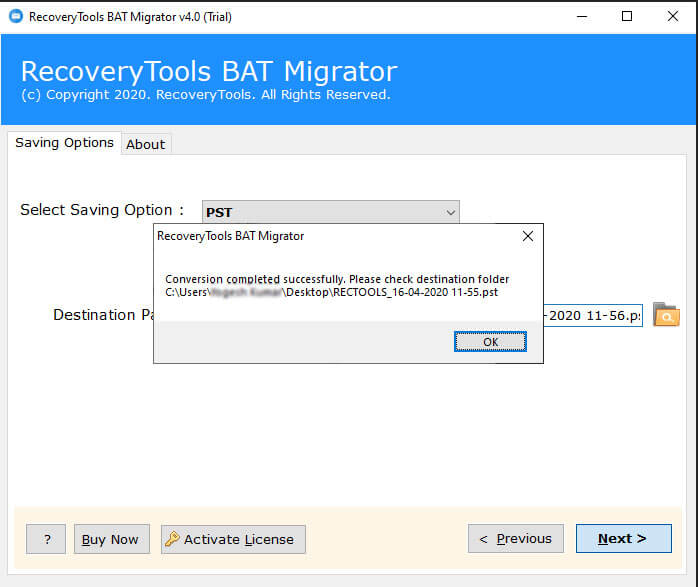The width and height of the screenshot is (698, 587).
Task: Minimize the BAT Migrator window
Action: point(582,16)
